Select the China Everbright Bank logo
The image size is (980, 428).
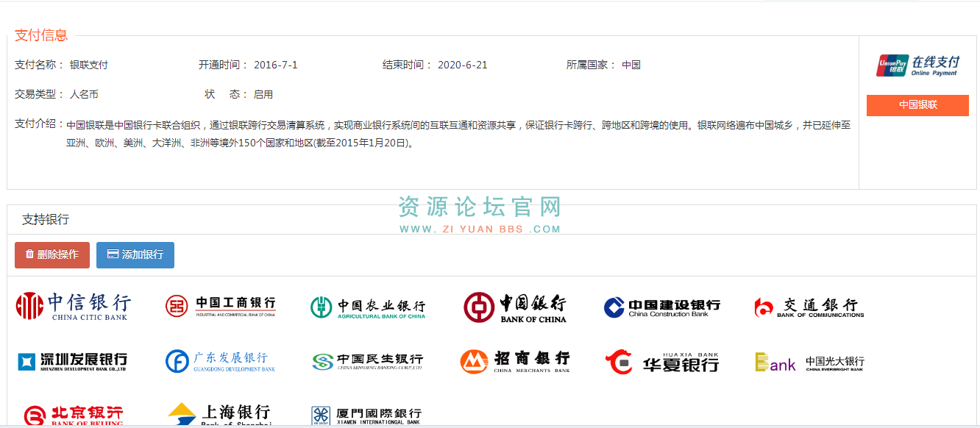(809, 363)
